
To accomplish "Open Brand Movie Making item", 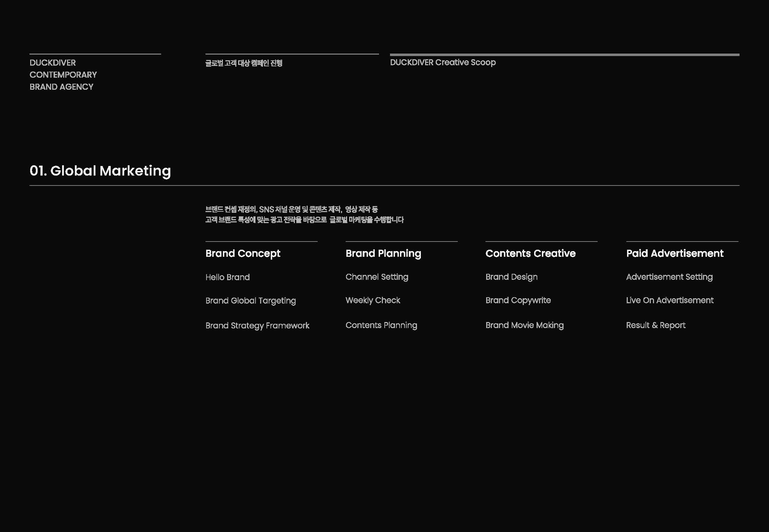I will [x=524, y=325].
